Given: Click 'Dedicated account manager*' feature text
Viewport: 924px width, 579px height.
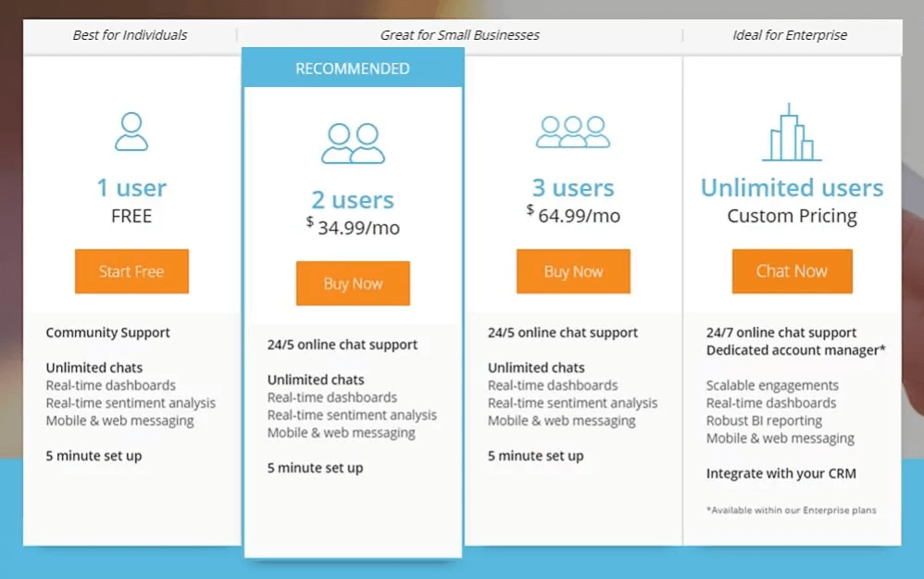Looking at the screenshot, I should pyautogui.click(x=796, y=350).
